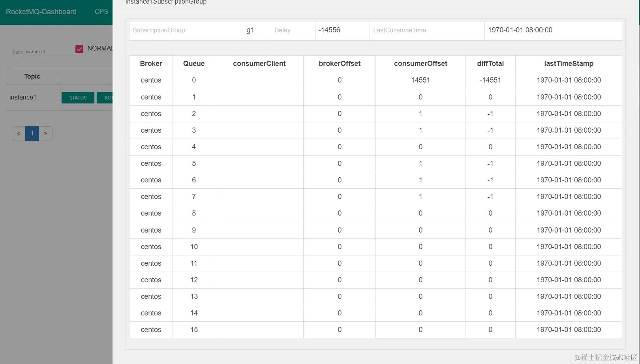Toggle the NORMAL checkbox
The image size is (640, 364).
79,49
